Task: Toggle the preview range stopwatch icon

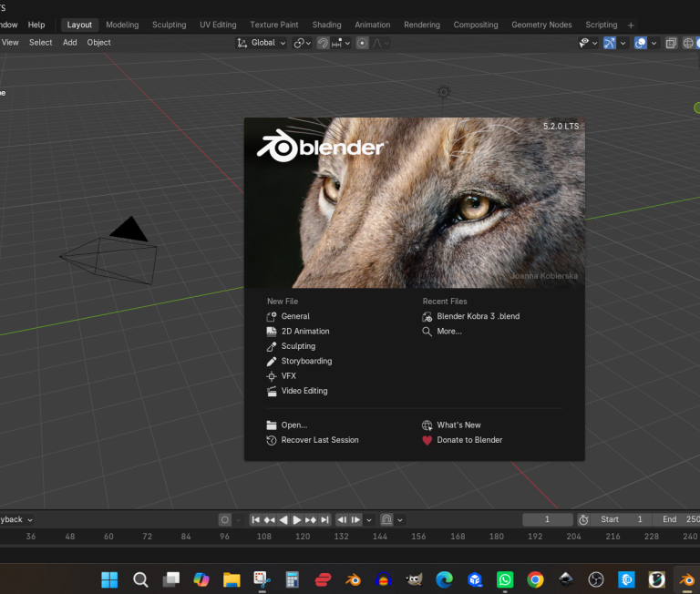Action: coord(583,519)
